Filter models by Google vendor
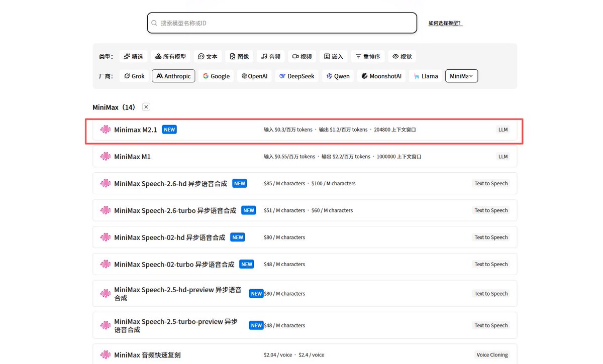The width and height of the screenshot is (603, 364). pos(216,76)
